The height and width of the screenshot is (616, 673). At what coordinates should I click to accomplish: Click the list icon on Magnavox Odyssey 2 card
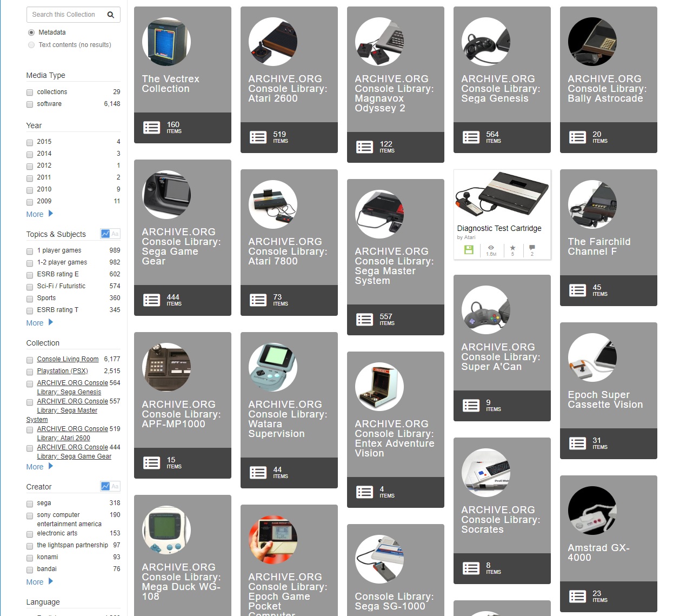point(364,147)
